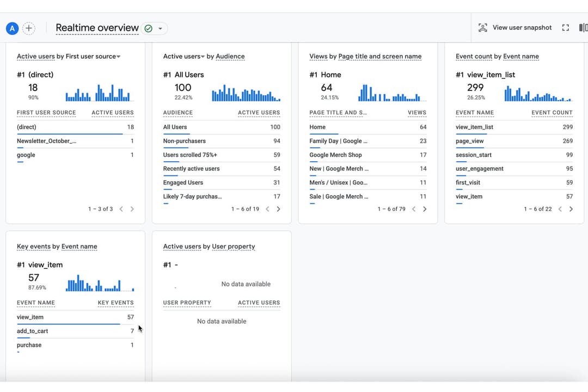Select the view_item row in the Event count table
Image resolution: width=588 pixels, height=392 pixels.
(x=514, y=197)
